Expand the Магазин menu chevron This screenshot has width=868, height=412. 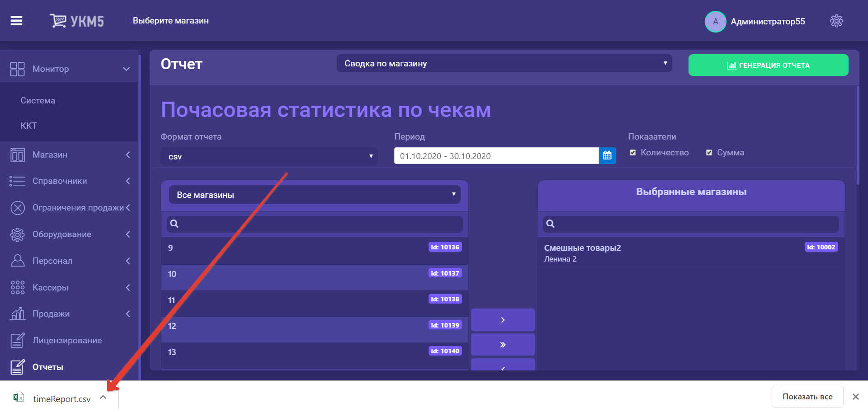coord(128,154)
